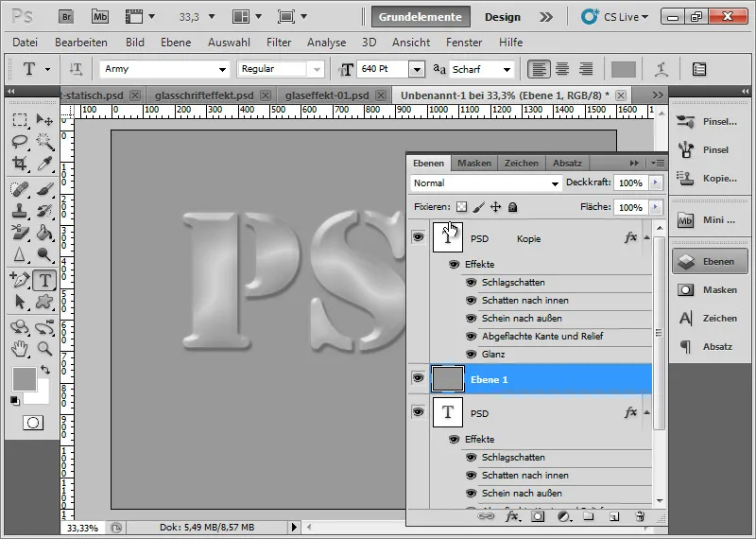Select the Magic Wand tool
The image size is (756, 539).
[44, 142]
